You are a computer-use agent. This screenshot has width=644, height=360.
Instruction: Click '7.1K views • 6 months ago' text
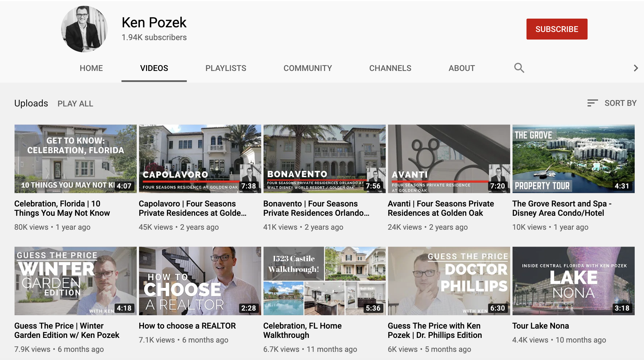[x=184, y=340]
